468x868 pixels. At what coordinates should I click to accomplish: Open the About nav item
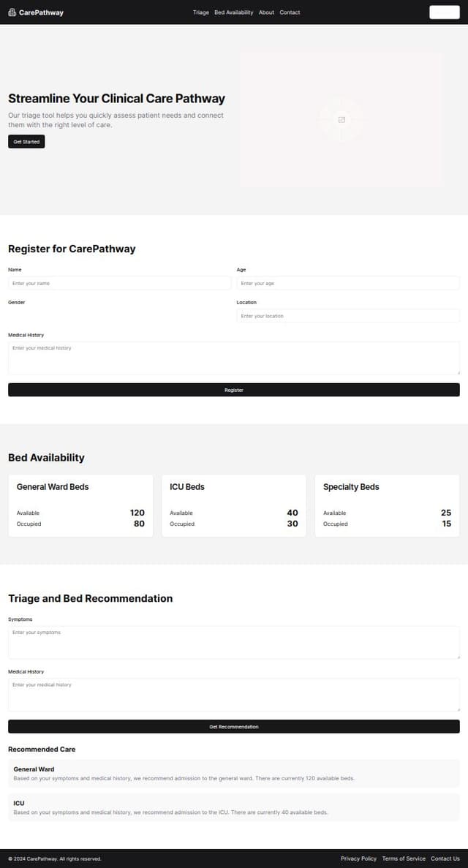pyautogui.click(x=266, y=12)
